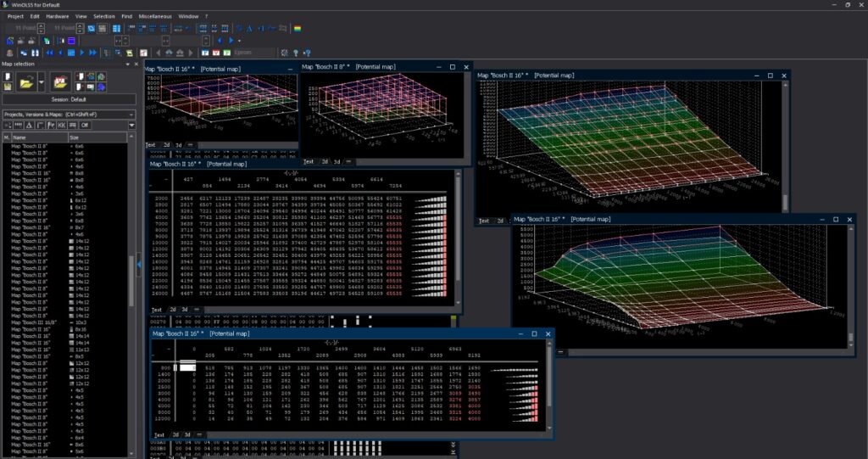Click the Size column header
The width and height of the screenshot is (868, 459).
coord(75,137)
